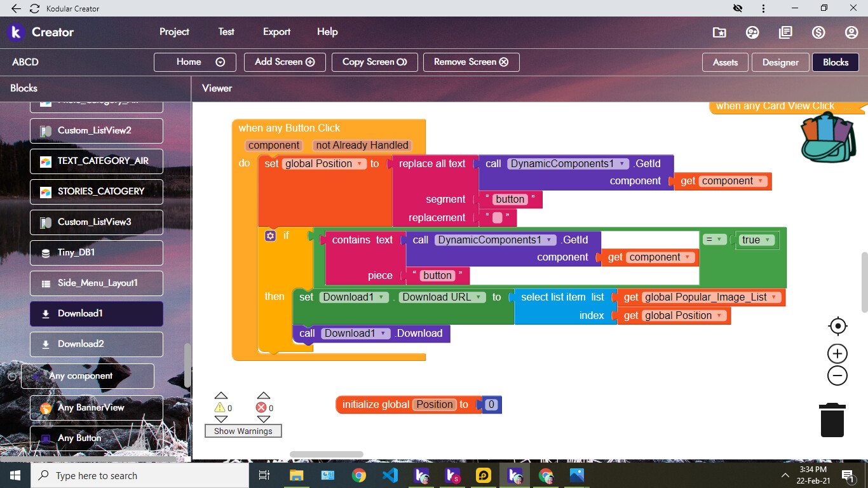868x488 pixels.
Task: Select Download2 in the blocks tree
Action: [97, 344]
